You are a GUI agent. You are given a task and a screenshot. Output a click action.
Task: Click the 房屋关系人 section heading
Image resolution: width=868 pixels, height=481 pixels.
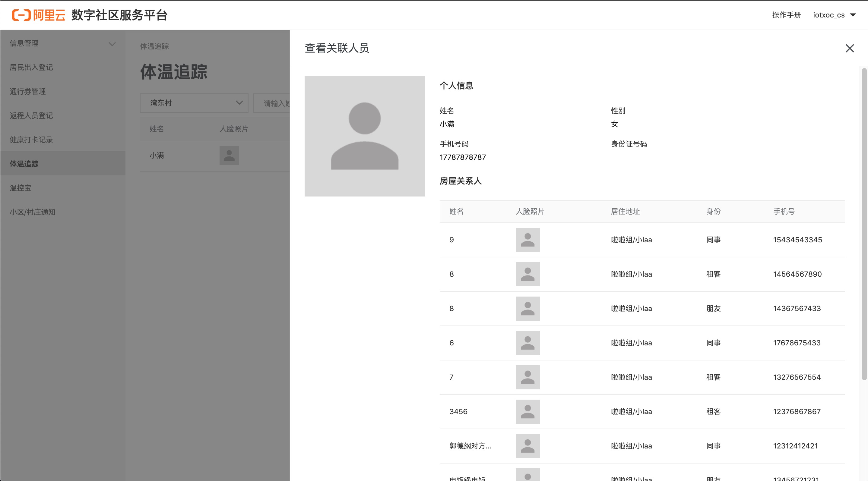(461, 181)
